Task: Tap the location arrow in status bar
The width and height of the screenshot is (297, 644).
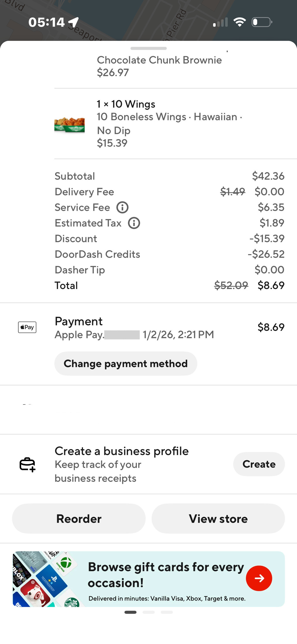Action: pos(74,22)
